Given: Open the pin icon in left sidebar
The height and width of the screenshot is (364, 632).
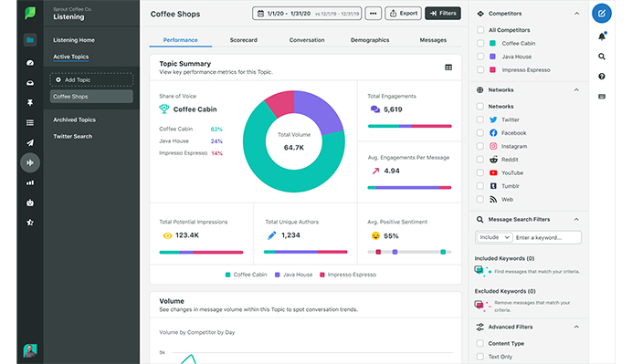Looking at the screenshot, I should click(x=30, y=103).
